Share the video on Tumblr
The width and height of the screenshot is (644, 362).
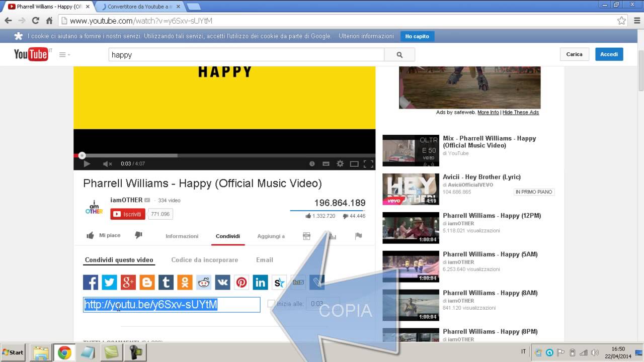click(x=166, y=282)
